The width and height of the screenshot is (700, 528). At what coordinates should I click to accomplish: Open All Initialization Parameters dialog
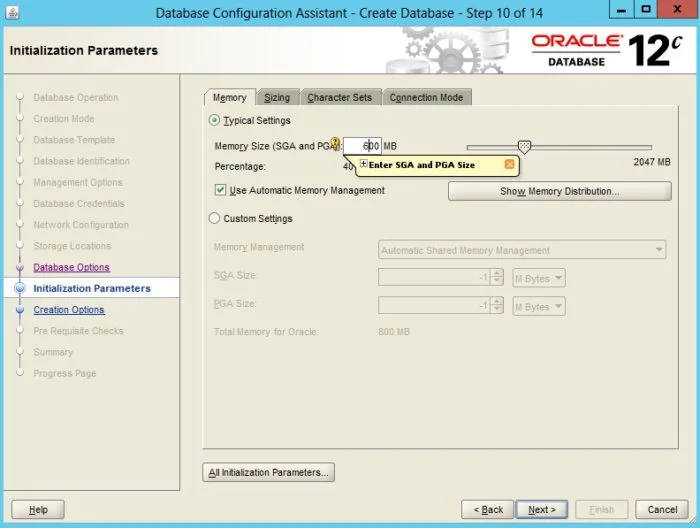268,472
